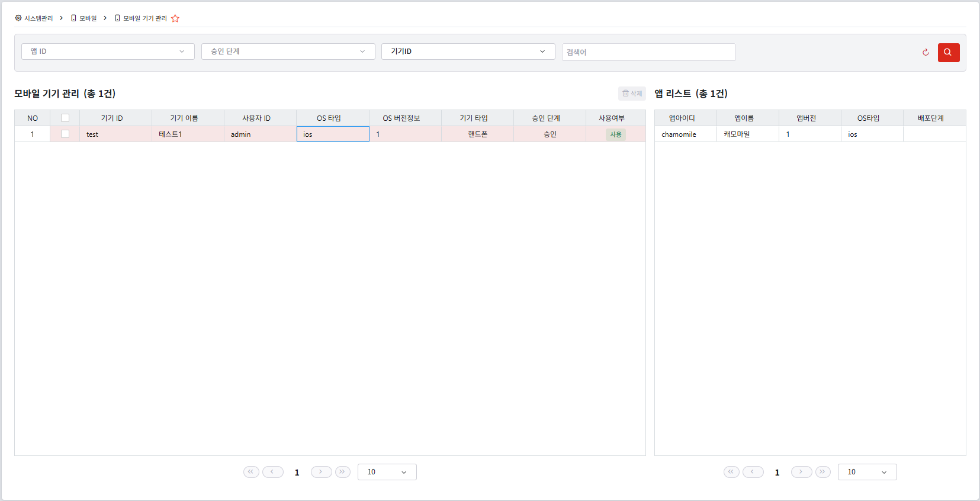
Task: Click the 사용여부 column header
Action: (x=615, y=118)
